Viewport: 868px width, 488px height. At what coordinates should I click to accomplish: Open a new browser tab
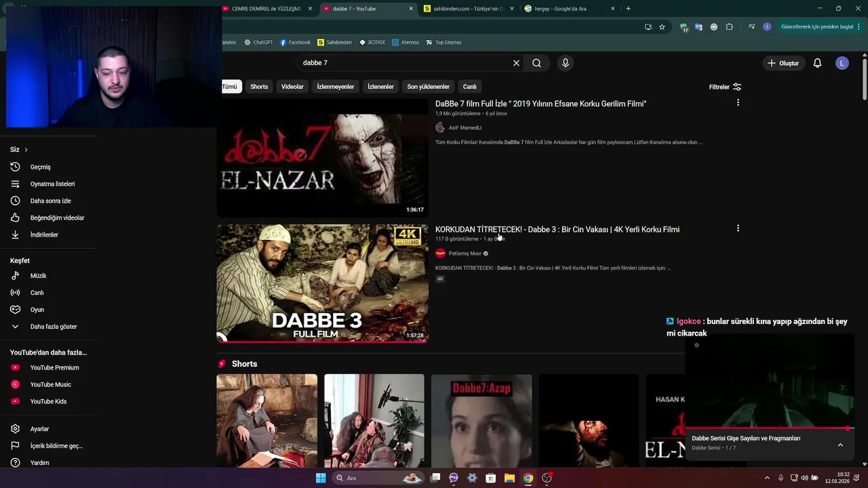coord(628,9)
